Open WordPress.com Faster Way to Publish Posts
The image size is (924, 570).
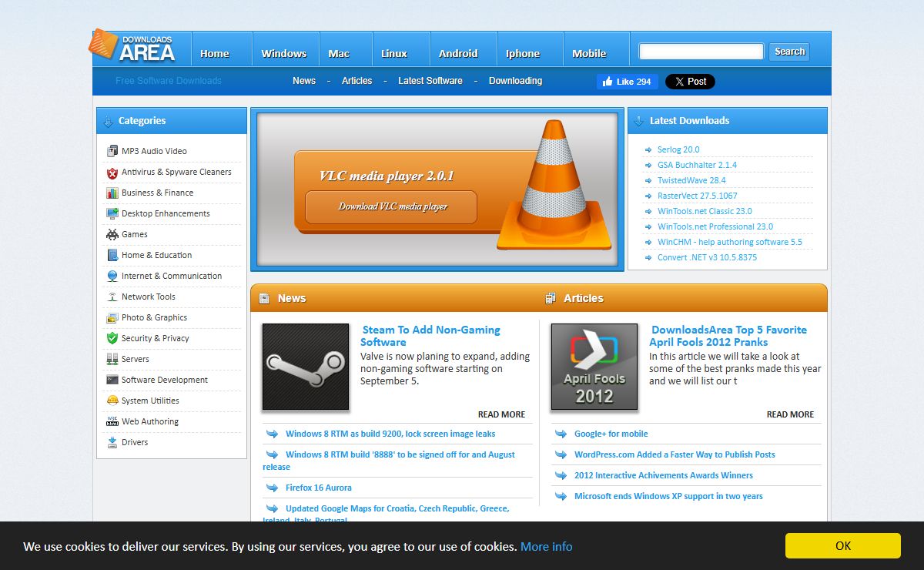tap(675, 454)
